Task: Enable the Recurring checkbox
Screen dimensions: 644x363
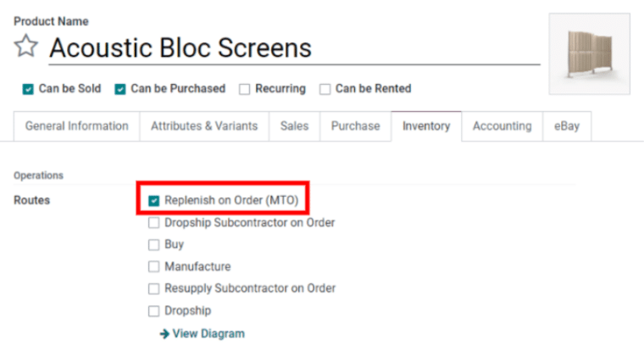Action: (x=244, y=89)
